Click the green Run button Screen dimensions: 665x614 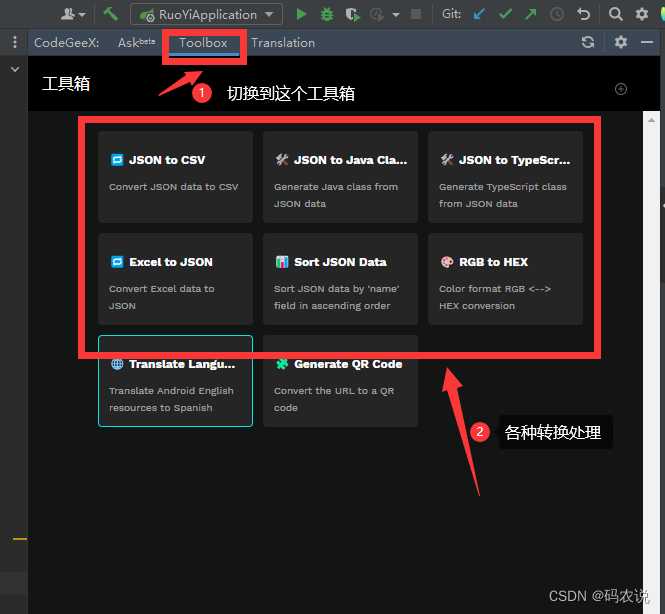(301, 14)
